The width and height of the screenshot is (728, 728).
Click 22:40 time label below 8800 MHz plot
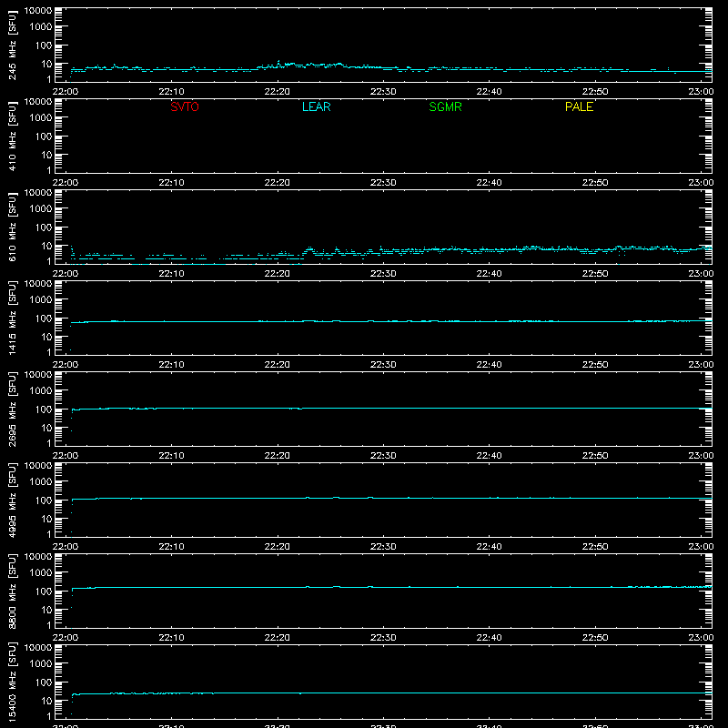tap(489, 638)
